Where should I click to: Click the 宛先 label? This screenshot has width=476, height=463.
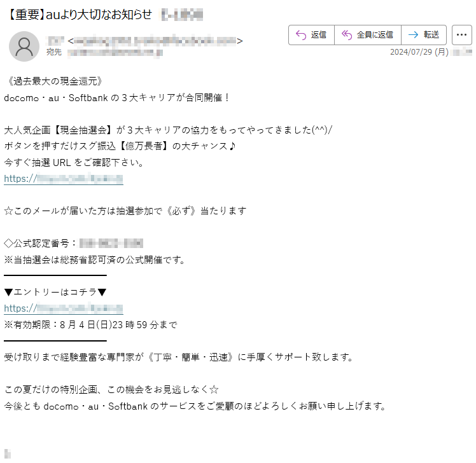[54, 52]
